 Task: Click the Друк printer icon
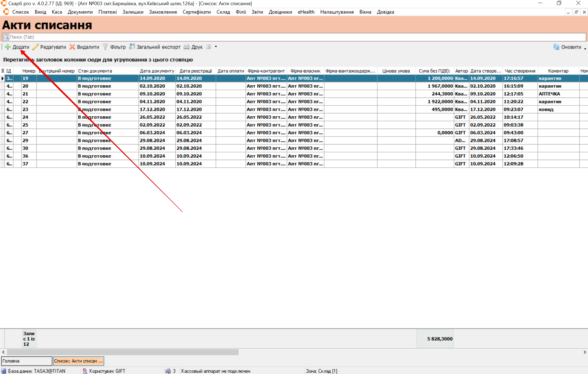[x=187, y=47]
